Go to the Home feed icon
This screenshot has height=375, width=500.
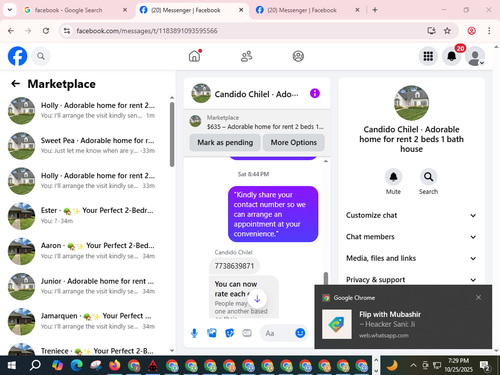tap(194, 56)
